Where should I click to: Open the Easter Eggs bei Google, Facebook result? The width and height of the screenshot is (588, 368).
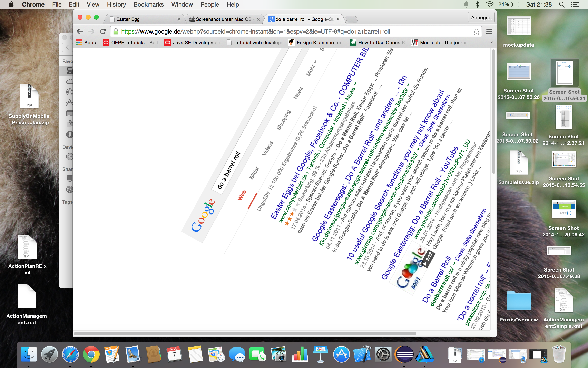tap(320, 133)
